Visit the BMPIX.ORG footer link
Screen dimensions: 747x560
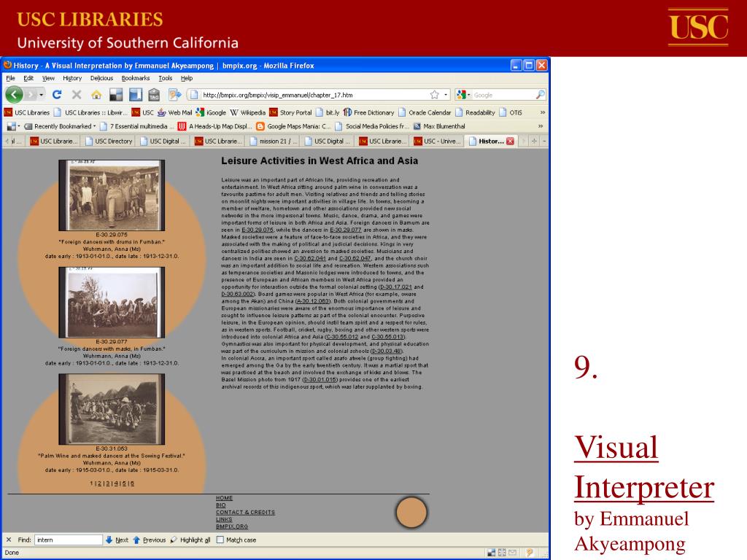pos(232,526)
